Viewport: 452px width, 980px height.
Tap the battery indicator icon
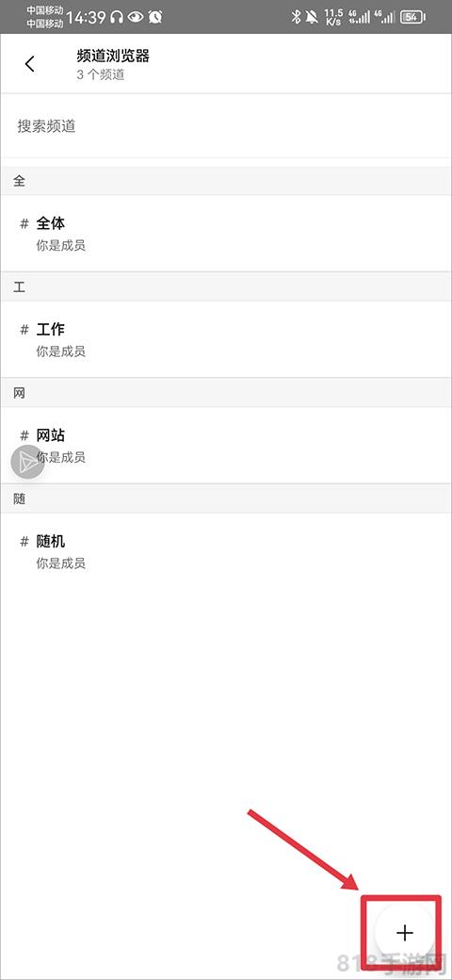point(412,17)
